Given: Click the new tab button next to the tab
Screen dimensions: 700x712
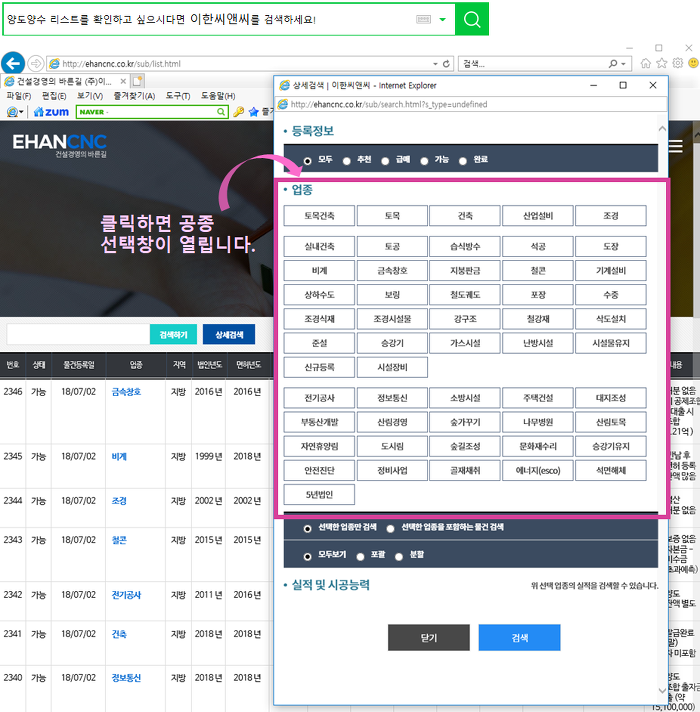Looking at the screenshot, I should pos(138,81).
